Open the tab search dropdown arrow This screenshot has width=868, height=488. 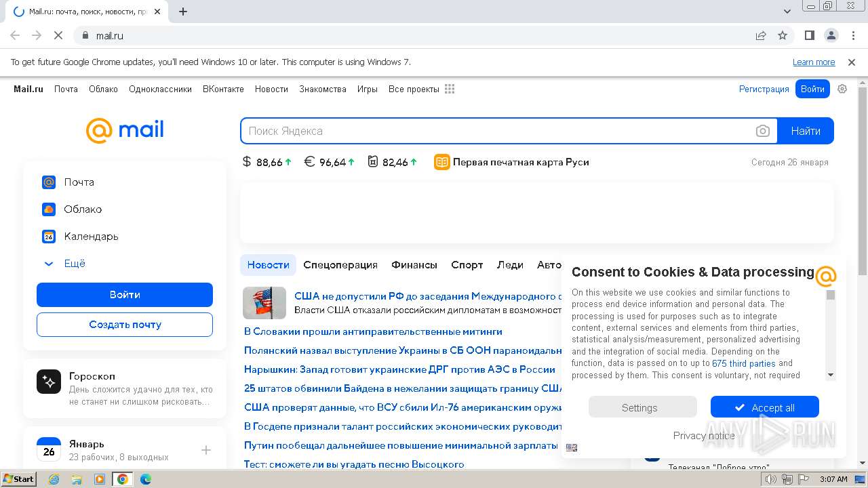pos(787,12)
